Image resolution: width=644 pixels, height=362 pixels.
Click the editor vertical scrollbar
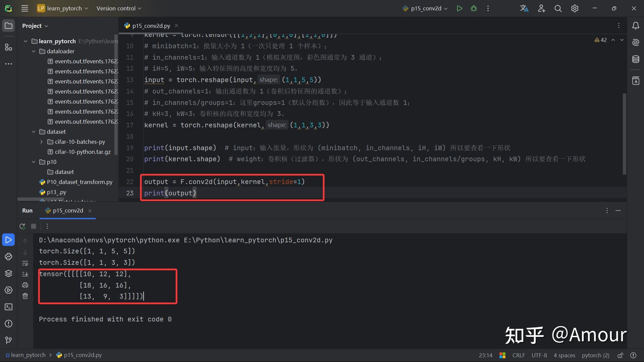click(624, 134)
